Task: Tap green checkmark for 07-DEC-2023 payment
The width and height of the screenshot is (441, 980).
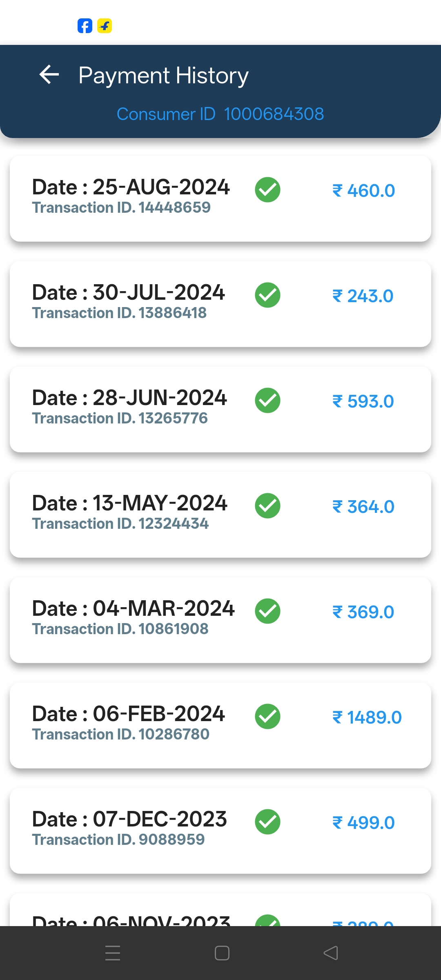Action: 267,822
